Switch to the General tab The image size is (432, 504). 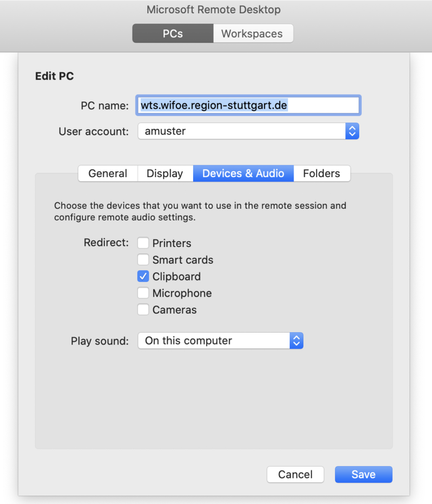click(108, 173)
